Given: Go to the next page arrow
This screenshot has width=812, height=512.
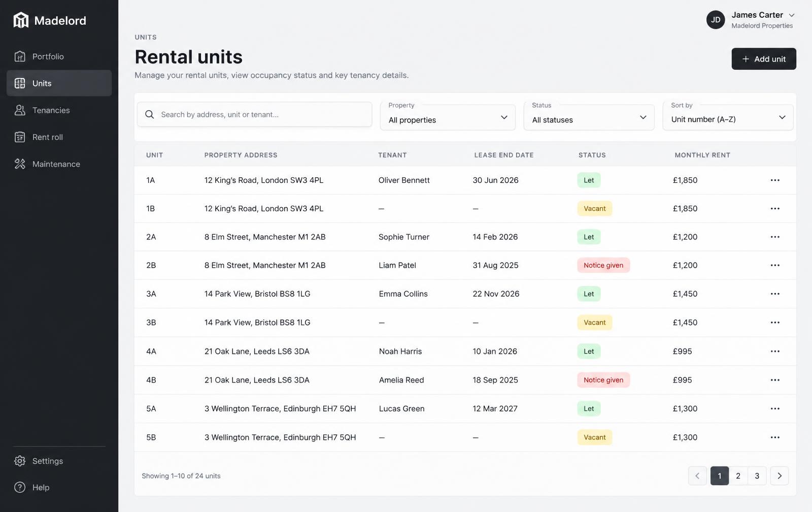Looking at the screenshot, I should (x=780, y=476).
